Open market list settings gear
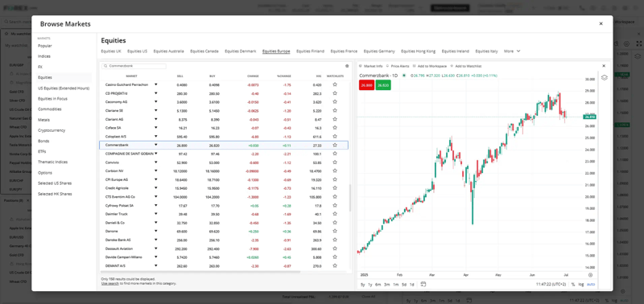Screen dimensions: 644x304 point(347,66)
